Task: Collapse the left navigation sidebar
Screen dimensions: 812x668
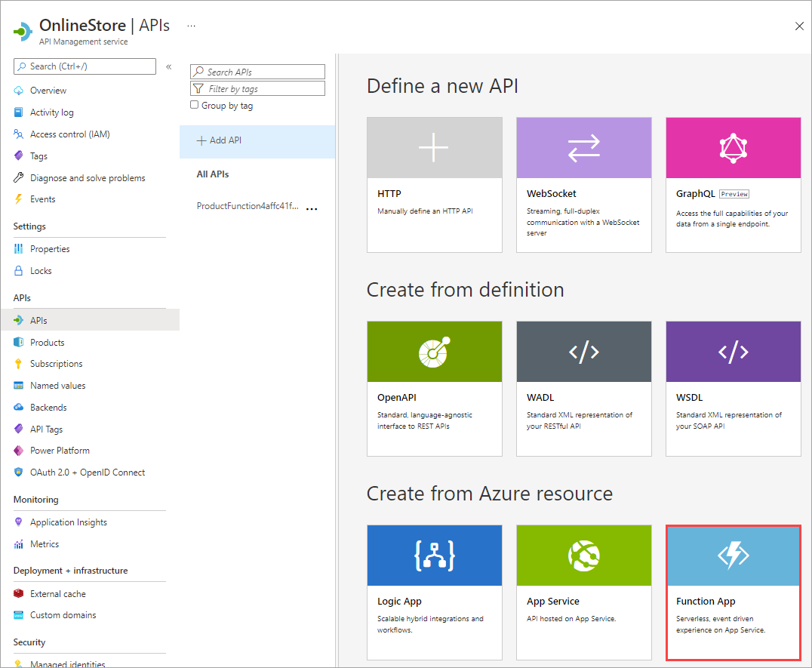Action: (x=168, y=66)
